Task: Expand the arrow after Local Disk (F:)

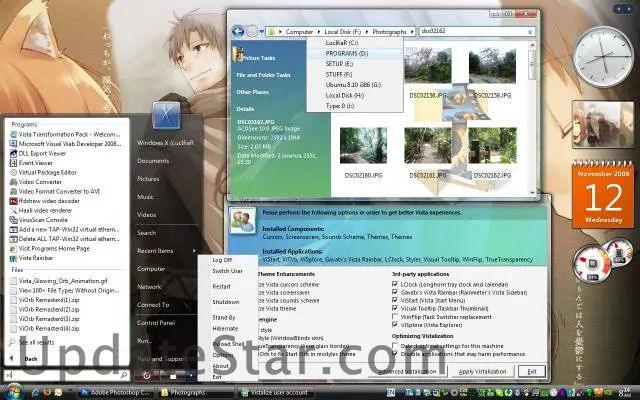Action: point(367,32)
